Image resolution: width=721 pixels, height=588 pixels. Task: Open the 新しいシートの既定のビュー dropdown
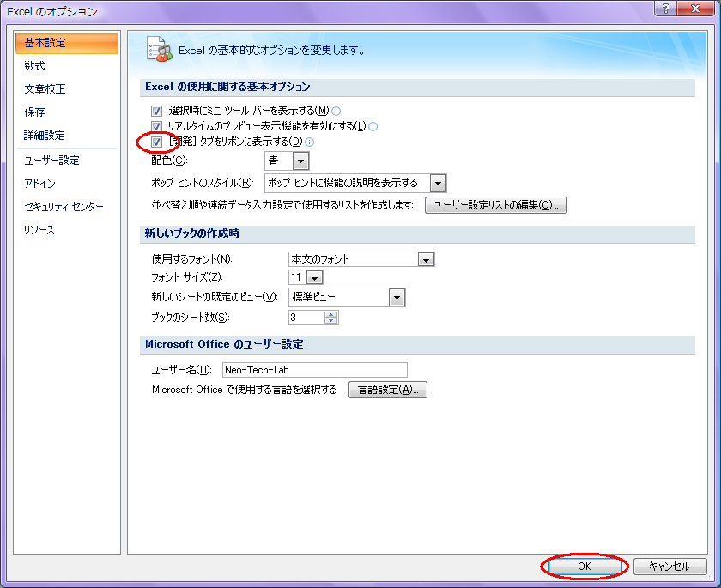pyautogui.click(x=397, y=298)
